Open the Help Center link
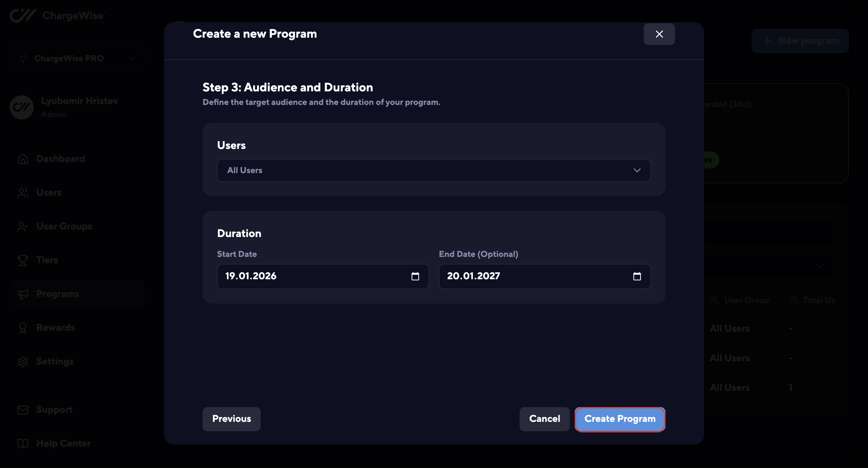The height and width of the screenshot is (468, 868). click(63, 443)
